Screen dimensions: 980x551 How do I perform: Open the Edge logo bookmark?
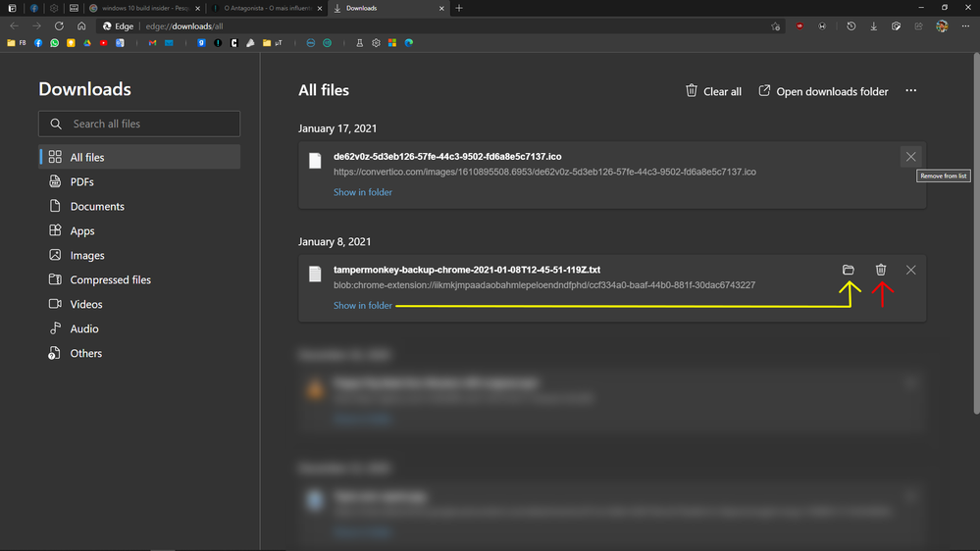click(x=409, y=43)
